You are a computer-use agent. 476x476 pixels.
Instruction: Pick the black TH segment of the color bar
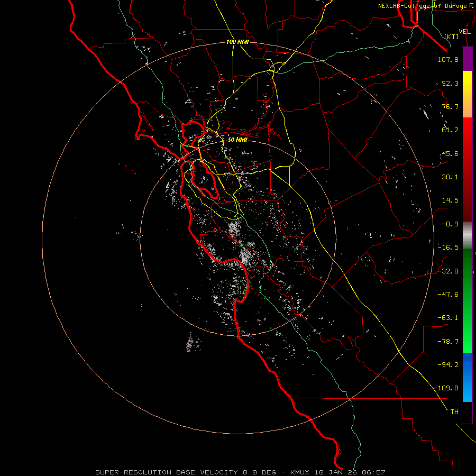(467, 413)
